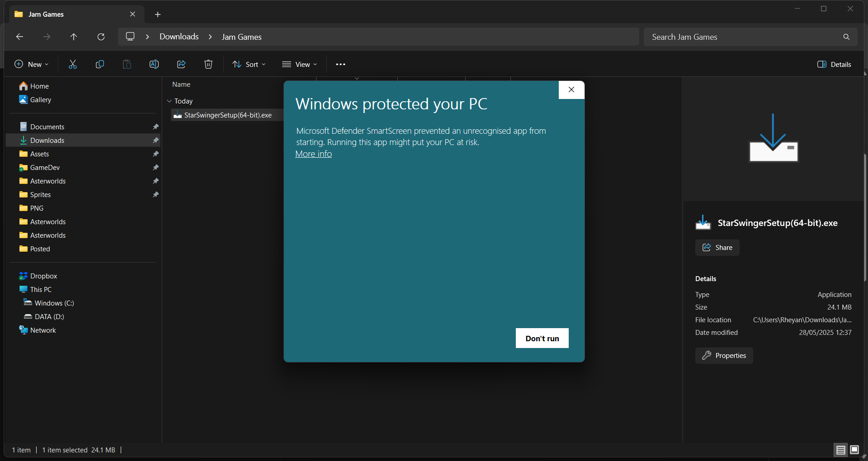
Task: Unpin Assets using its pin icon
Action: click(156, 154)
